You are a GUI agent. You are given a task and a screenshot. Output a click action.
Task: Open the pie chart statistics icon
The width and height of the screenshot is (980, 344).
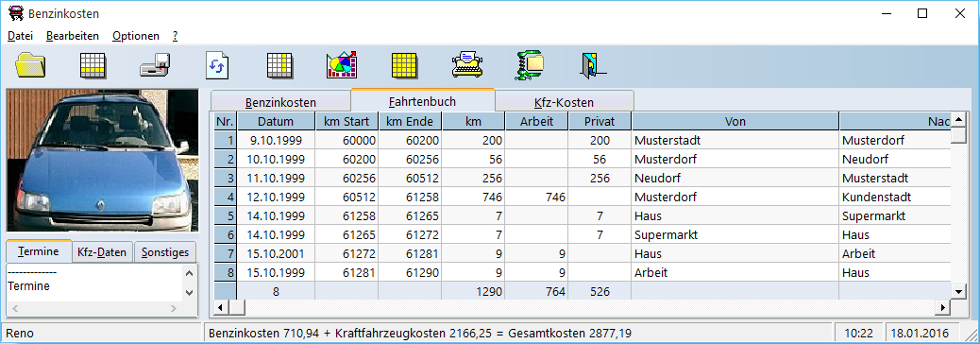click(342, 65)
